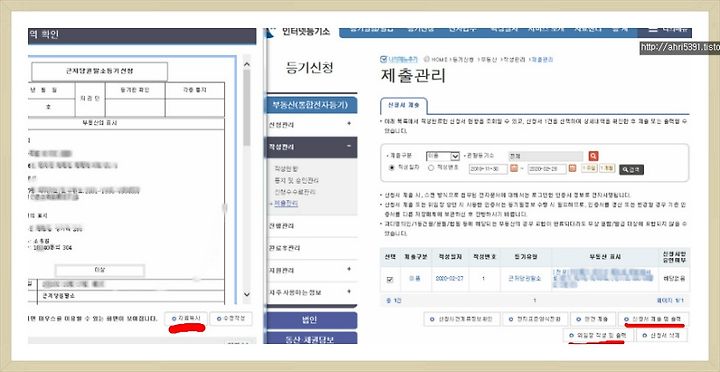Click the magnifier icon beside 관할등기소 field
720x372 pixels.
(594, 156)
